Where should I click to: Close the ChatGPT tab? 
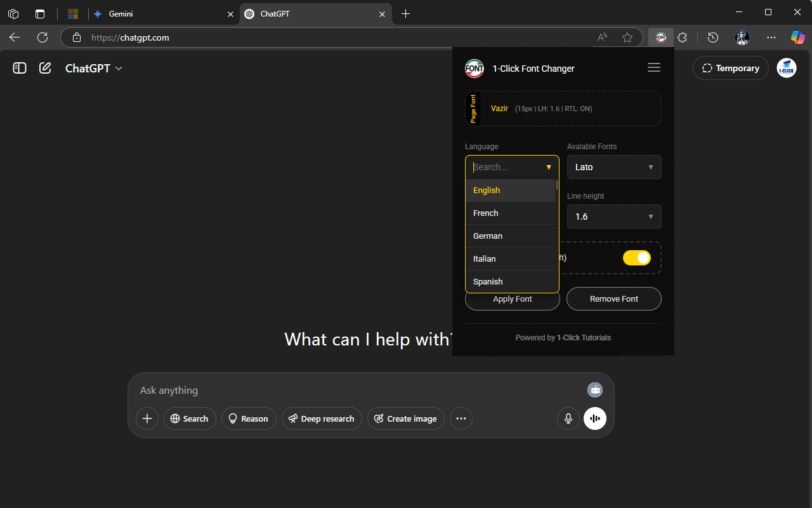click(x=382, y=13)
